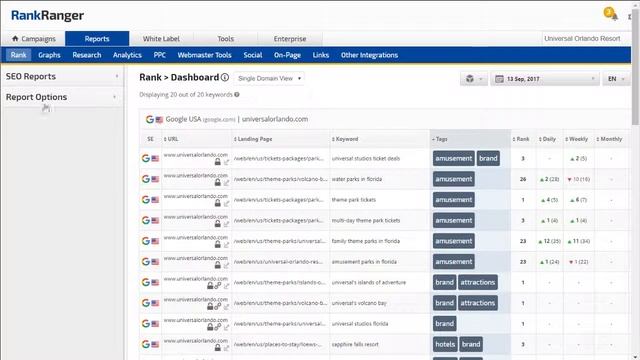Screen dimensions: 640x360
Task: Sort table by Tags column
Action: [x=470, y=139]
